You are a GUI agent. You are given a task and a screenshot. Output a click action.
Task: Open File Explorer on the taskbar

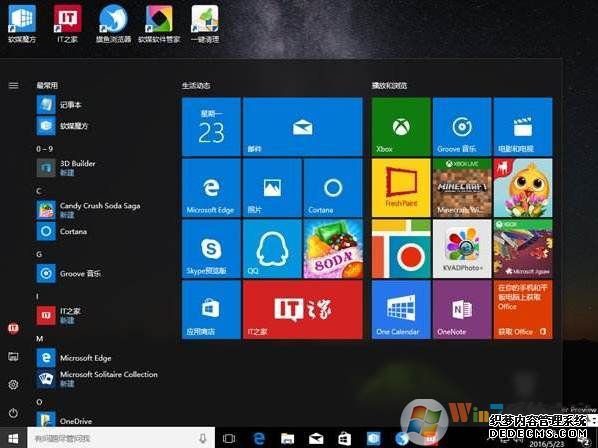[287, 438]
